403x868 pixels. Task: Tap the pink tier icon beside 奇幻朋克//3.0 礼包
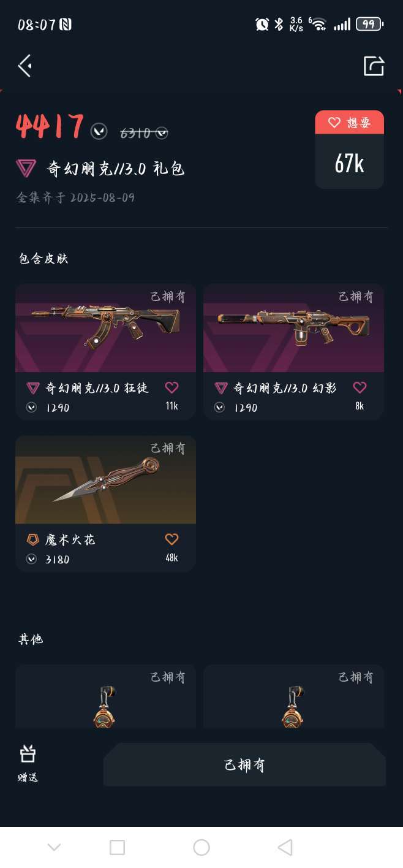26,168
